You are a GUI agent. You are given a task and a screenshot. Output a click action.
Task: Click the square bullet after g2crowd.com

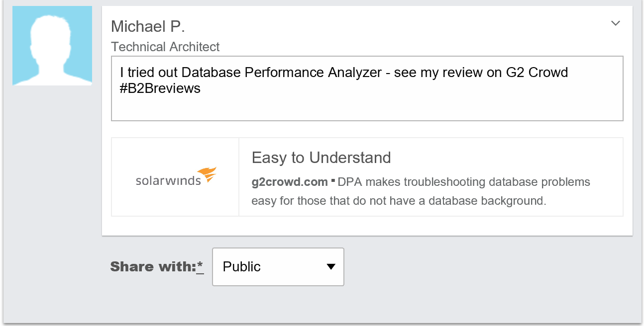click(332, 181)
